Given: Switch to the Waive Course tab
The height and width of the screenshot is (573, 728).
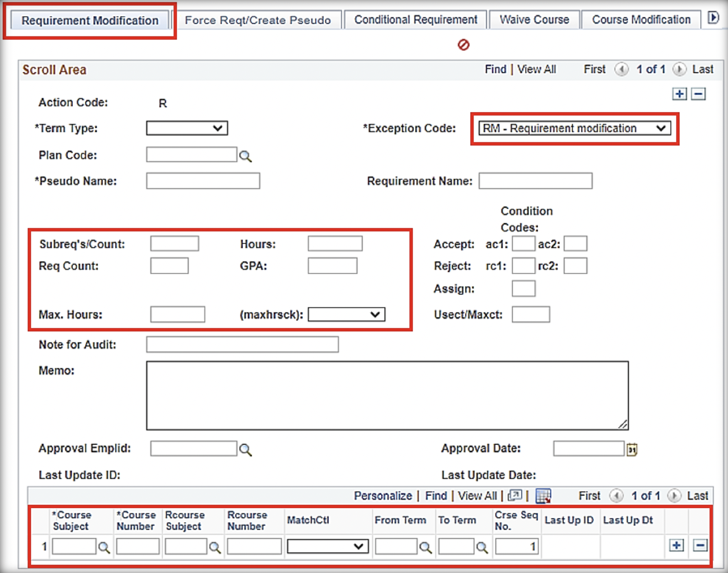Looking at the screenshot, I should (x=534, y=19).
